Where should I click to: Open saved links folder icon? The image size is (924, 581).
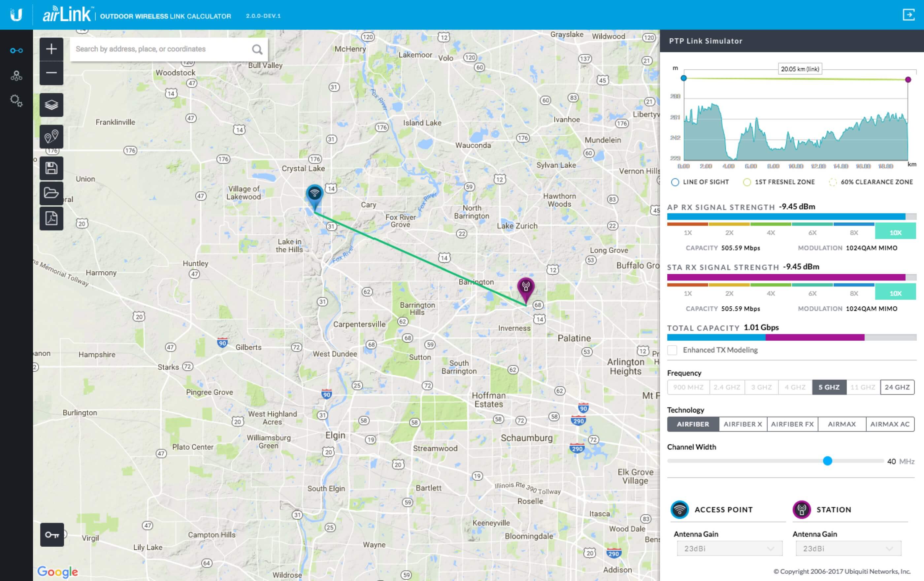51,193
